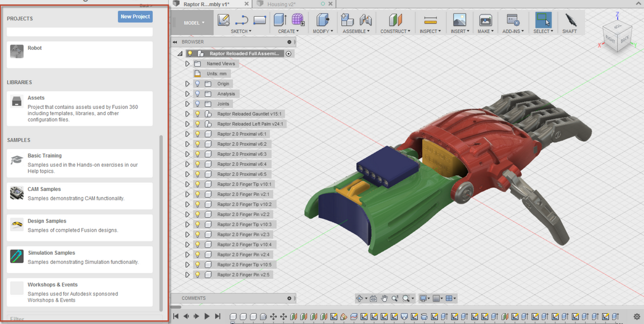Click the Grid and Snaps icon

click(x=437, y=298)
